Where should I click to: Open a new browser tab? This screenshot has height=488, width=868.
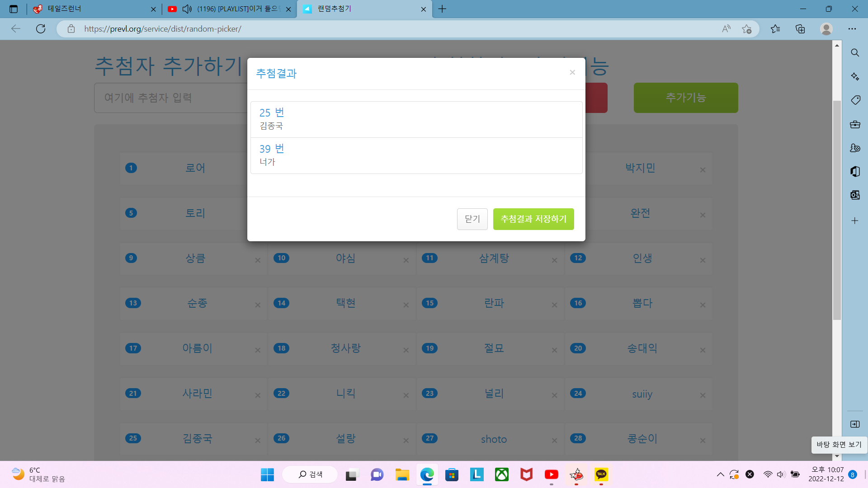point(442,9)
